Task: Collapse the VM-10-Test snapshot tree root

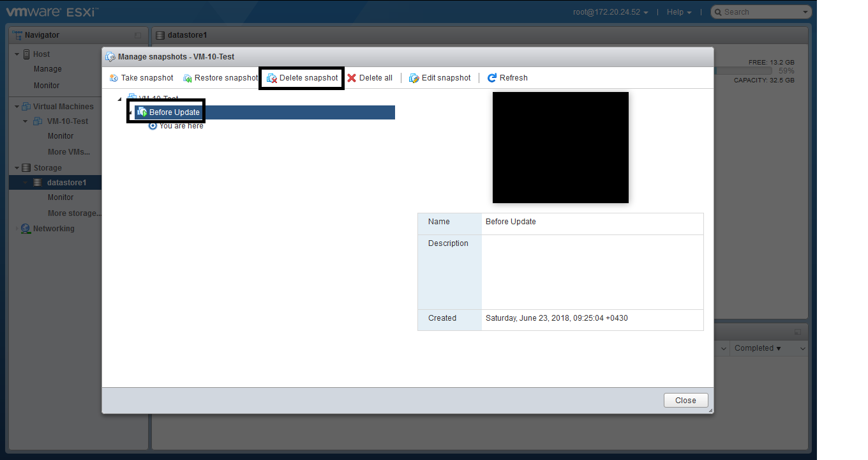Action: [119, 99]
